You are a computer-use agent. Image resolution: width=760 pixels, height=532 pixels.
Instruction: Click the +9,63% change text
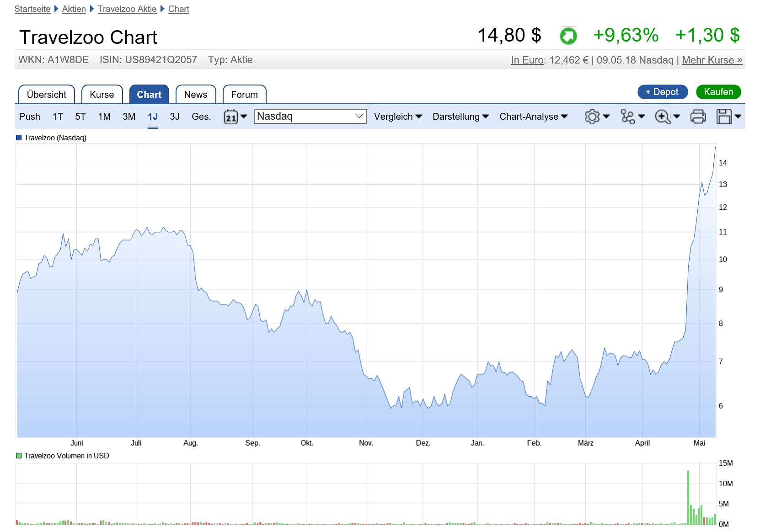click(x=626, y=35)
